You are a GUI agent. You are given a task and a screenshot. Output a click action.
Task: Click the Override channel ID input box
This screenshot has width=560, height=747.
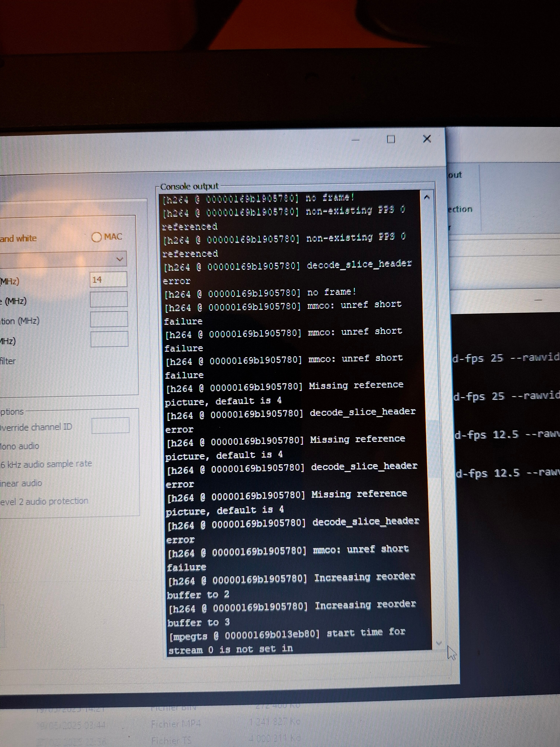[x=110, y=426]
